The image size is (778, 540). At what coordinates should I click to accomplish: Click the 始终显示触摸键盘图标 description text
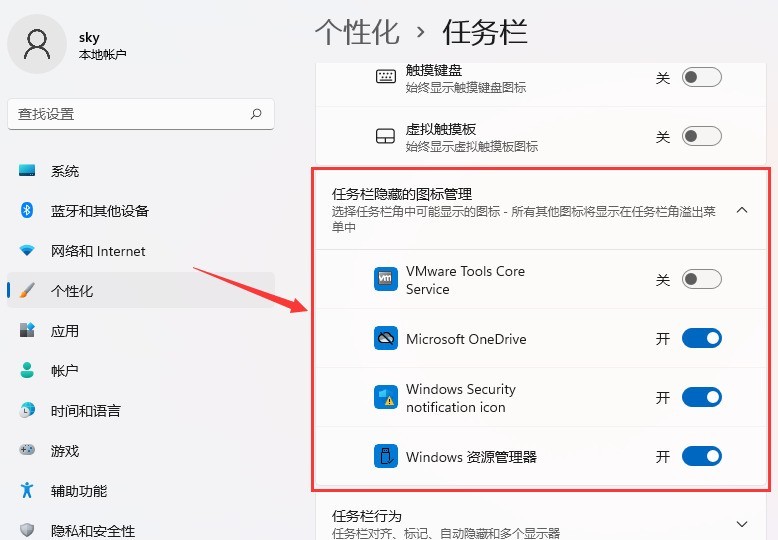point(466,88)
